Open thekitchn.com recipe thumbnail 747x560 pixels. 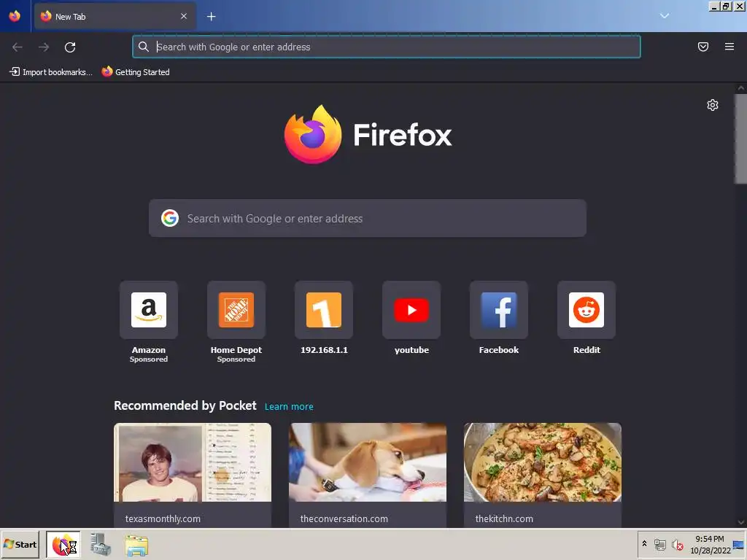[543, 462]
